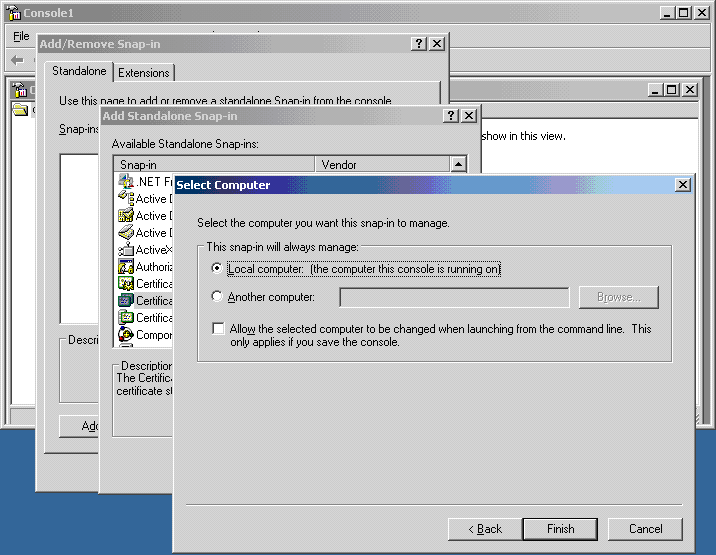The image size is (716, 555).
Task: Click the snap-in list scroll up arrow
Action: (x=458, y=164)
